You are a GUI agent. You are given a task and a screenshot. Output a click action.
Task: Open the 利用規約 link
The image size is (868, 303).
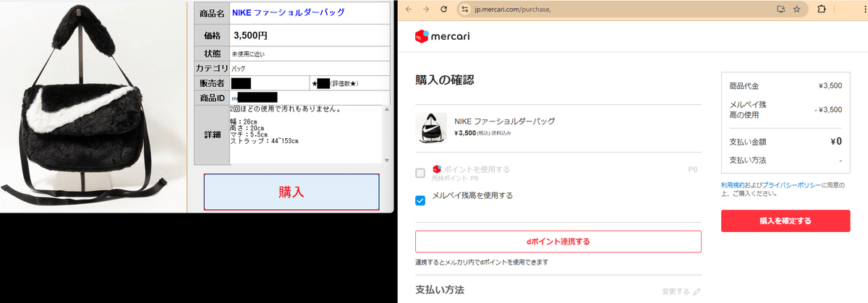[733, 185]
